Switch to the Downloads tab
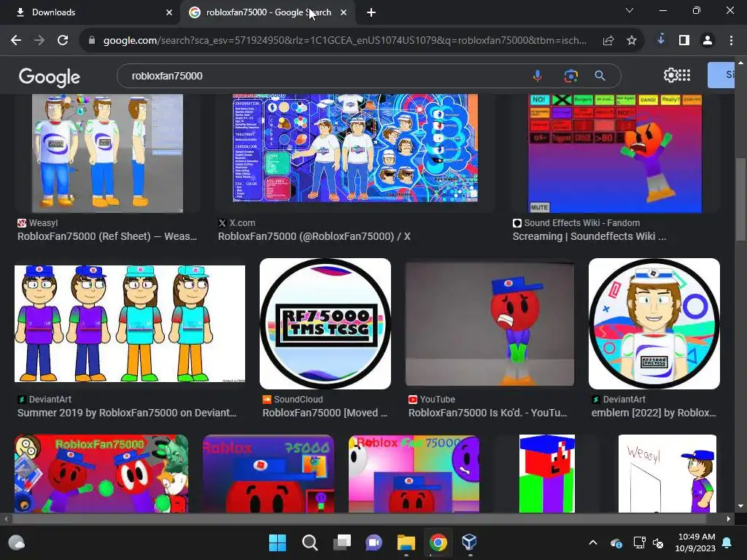 click(90, 12)
